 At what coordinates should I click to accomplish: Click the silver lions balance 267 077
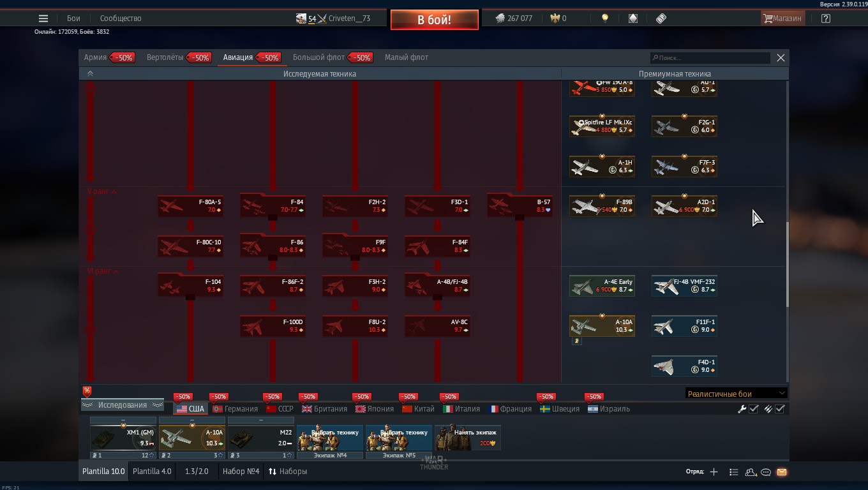(514, 19)
